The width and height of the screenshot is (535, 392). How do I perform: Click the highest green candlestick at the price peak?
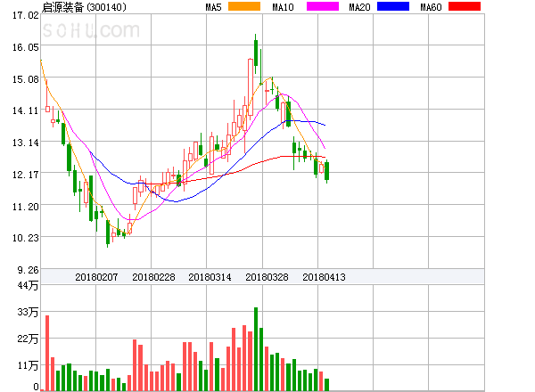click(x=256, y=53)
